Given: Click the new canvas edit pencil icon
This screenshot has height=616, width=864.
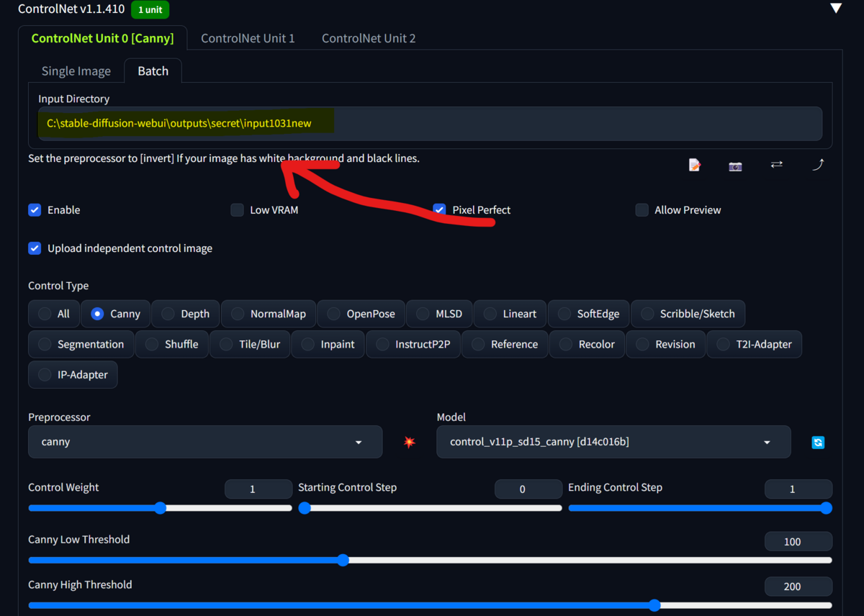Looking at the screenshot, I should click(x=693, y=165).
